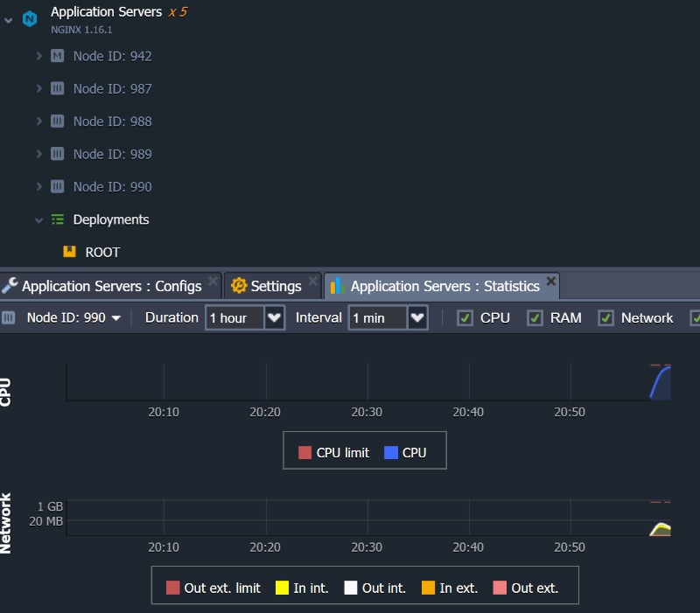This screenshot has width=700, height=613.
Task: Toggle the RAM statistics checkbox
Action: point(535,318)
